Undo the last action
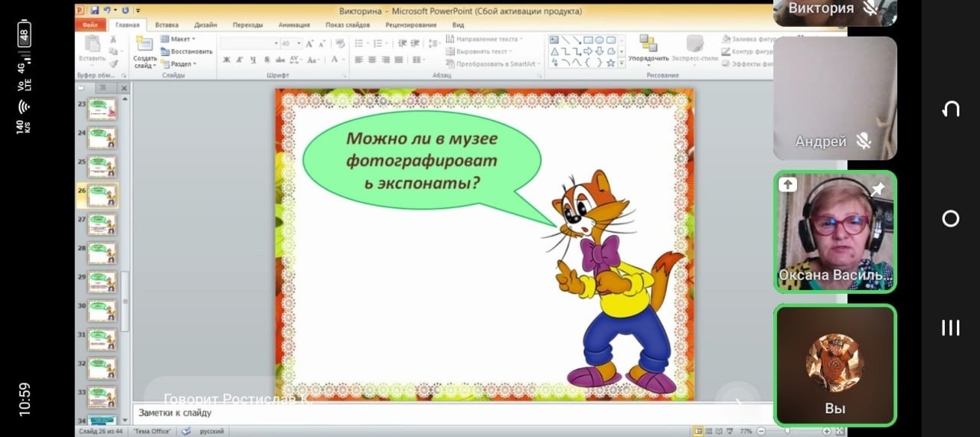This screenshot has width=980, height=437. coord(106,11)
